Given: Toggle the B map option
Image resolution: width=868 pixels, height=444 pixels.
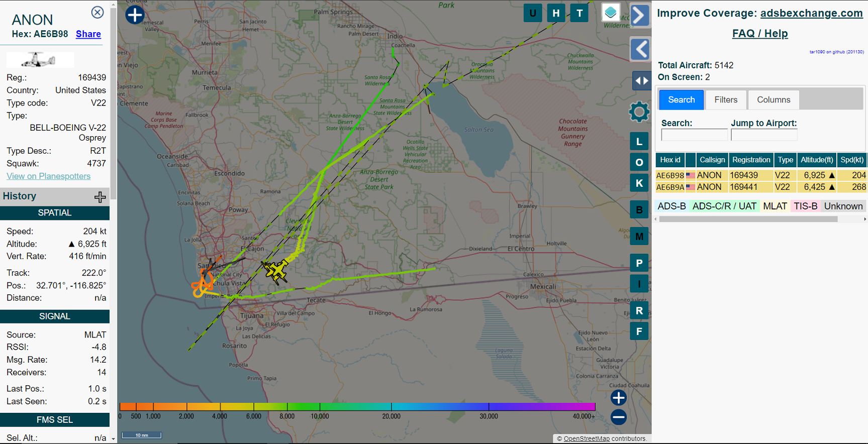Looking at the screenshot, I should (x=639, y=209).
